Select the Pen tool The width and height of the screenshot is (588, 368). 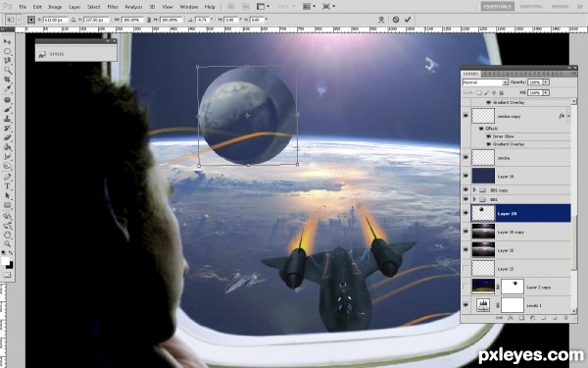8,177
